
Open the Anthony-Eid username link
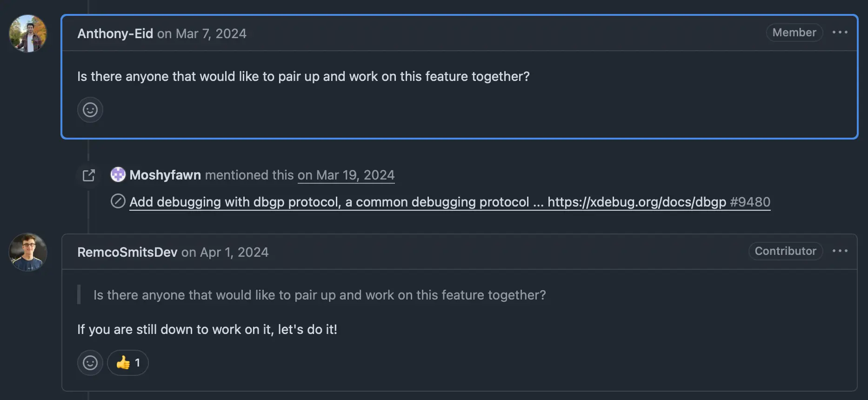(115, 33)
